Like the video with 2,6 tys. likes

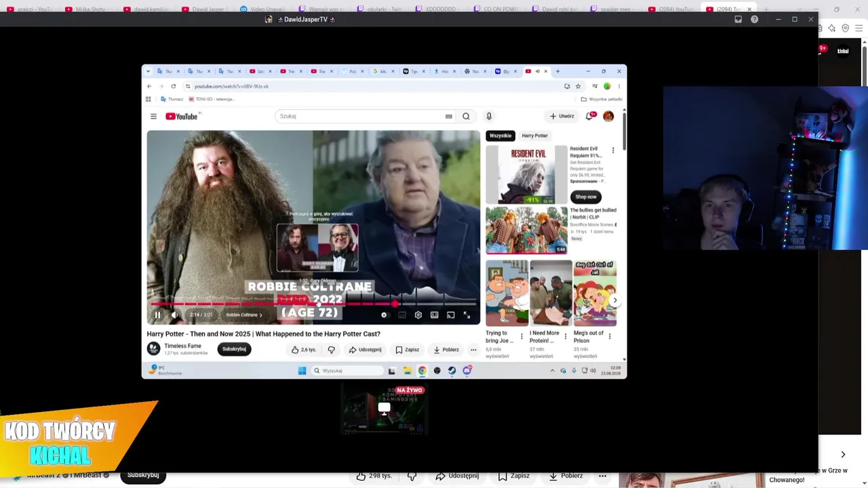tap(304, 350)
